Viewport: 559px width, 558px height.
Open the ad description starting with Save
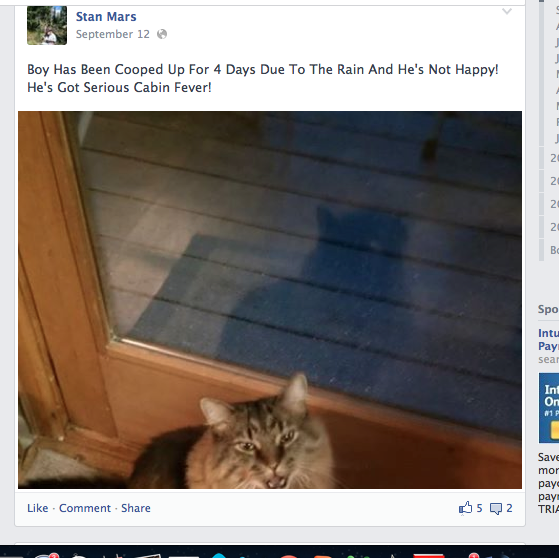click(x=548, y=483)
